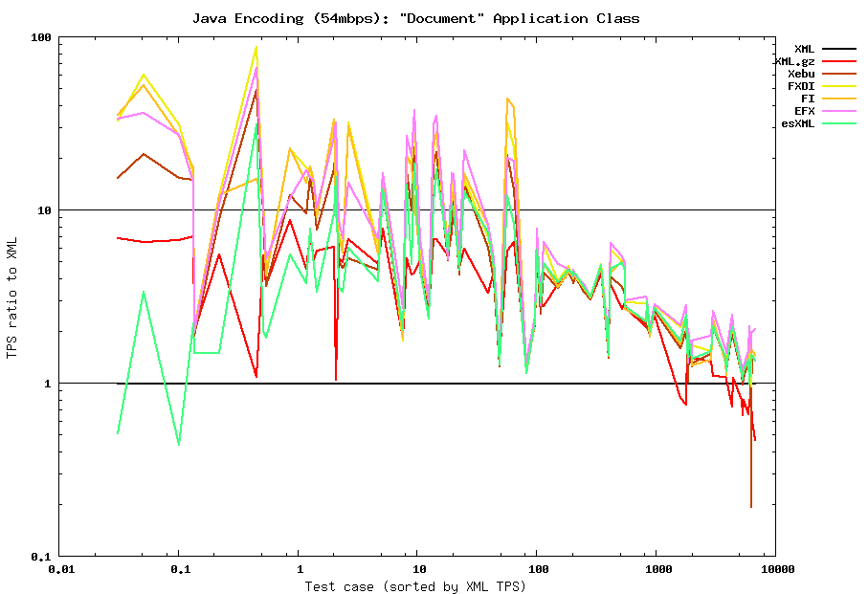The image size is (868, 594).
Task: Click the green esXML legend line sample
Action: tap(839, 123)
